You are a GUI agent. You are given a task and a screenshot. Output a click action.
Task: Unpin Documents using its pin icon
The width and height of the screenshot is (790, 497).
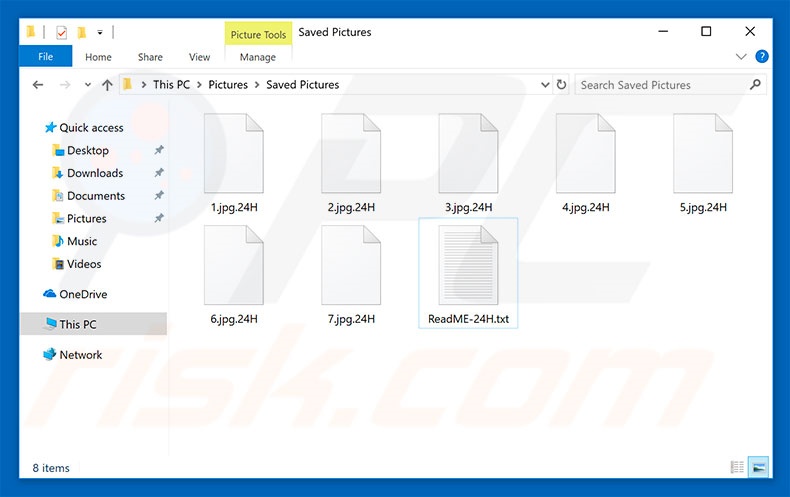pyautogui.click(x=159, y=195)
